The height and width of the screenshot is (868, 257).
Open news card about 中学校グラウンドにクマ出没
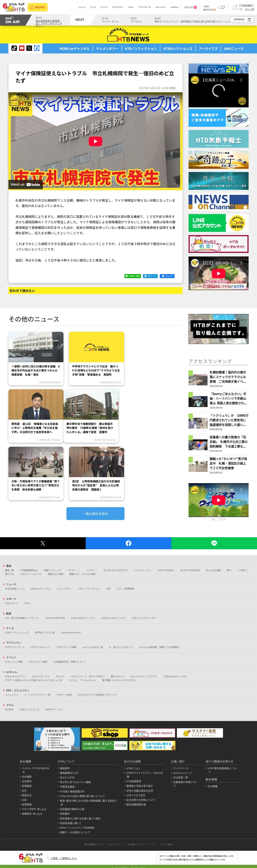pyautogui.click(x=96, y=359)
